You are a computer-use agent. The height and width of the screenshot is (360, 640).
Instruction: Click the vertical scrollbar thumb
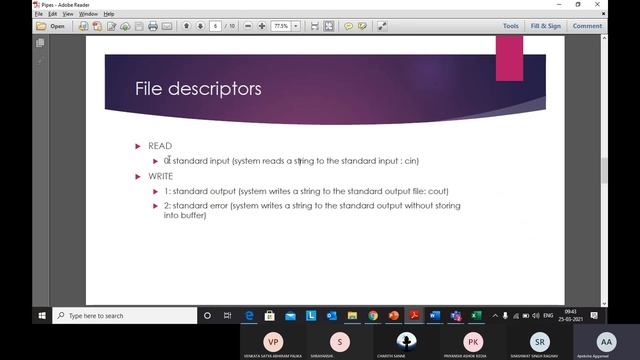(604, 170)
